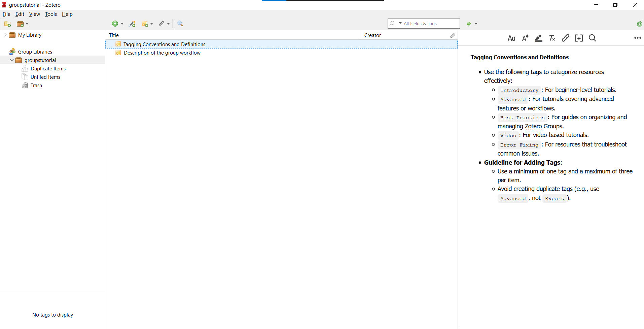Viewport: 644px width, 329px height.
Task: Click the Error Fixing tag code in the note
Action: tap(519, 145)
